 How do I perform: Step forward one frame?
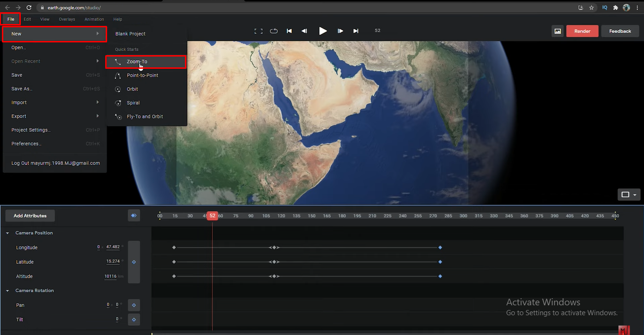click(x=340, y=31)
